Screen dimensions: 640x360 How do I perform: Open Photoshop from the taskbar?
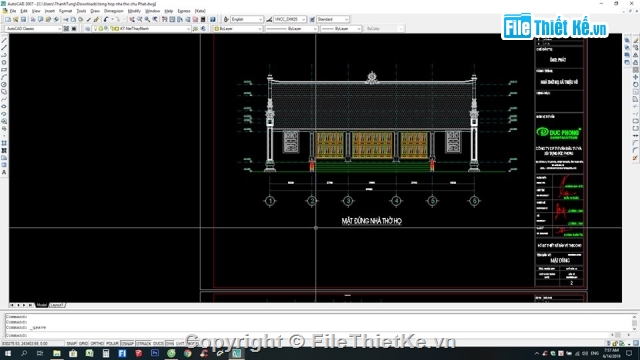pyautogui.click(x=155, y=353)
